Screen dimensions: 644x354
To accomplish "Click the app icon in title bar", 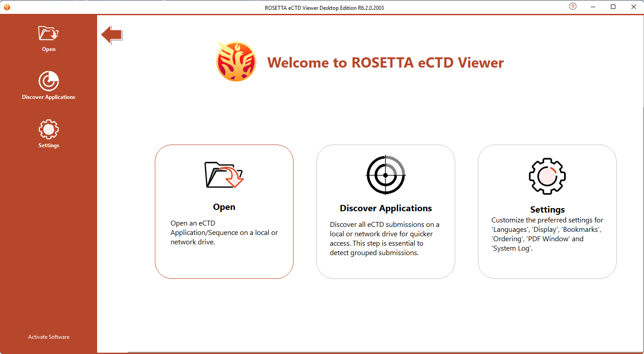I will (7, 7).
